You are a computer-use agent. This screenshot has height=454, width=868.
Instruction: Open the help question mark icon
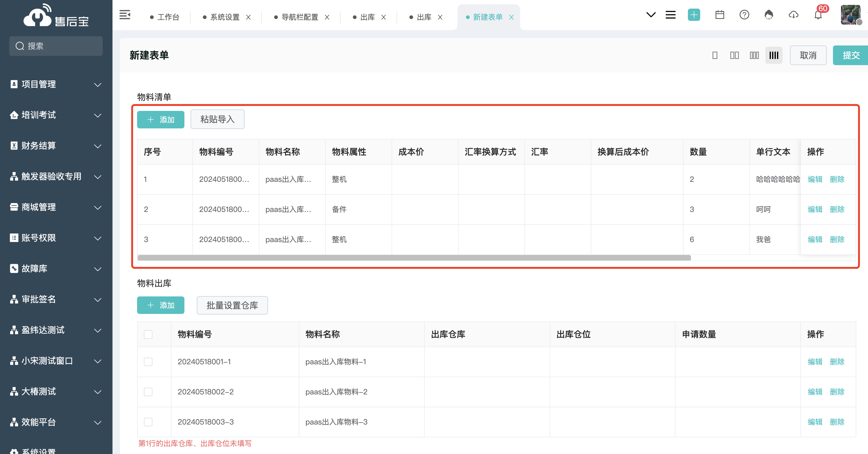coord(744,15)
